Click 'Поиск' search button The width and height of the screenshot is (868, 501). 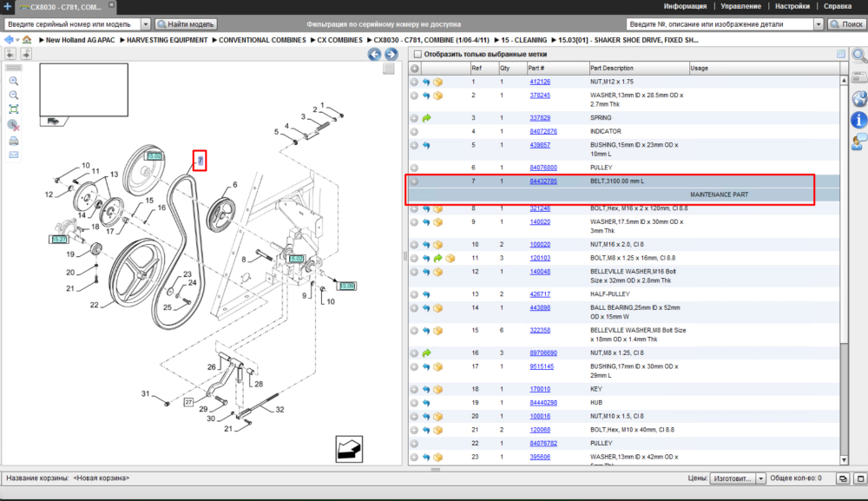coord(846,24)
